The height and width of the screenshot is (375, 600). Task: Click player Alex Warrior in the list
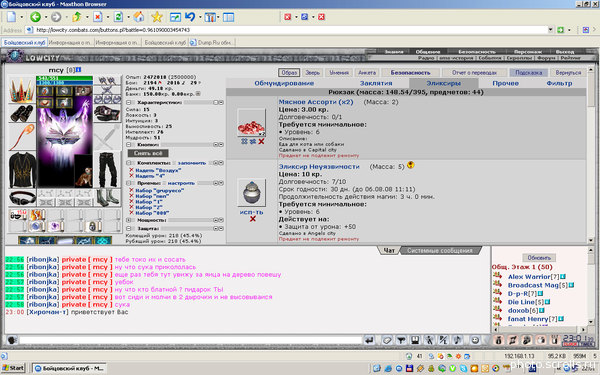click(528, 277)
